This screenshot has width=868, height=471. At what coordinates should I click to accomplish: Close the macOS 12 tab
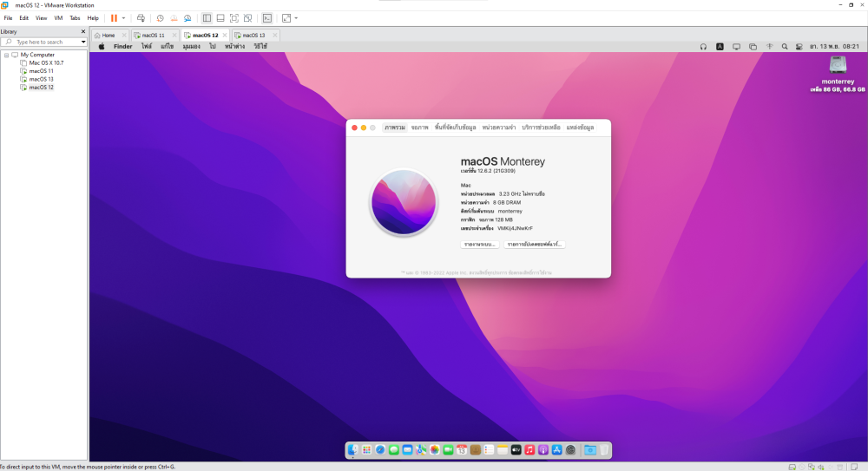(224, 36)
